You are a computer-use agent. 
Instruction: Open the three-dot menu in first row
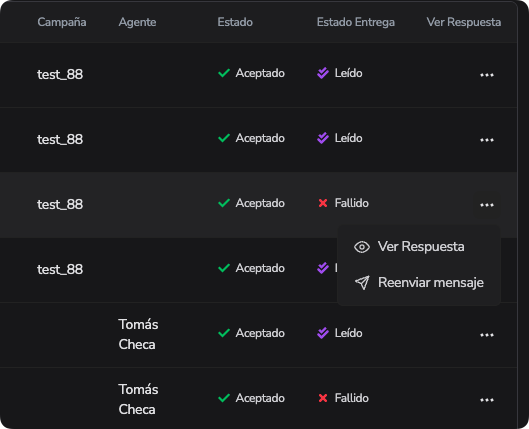tap(487, 75)
